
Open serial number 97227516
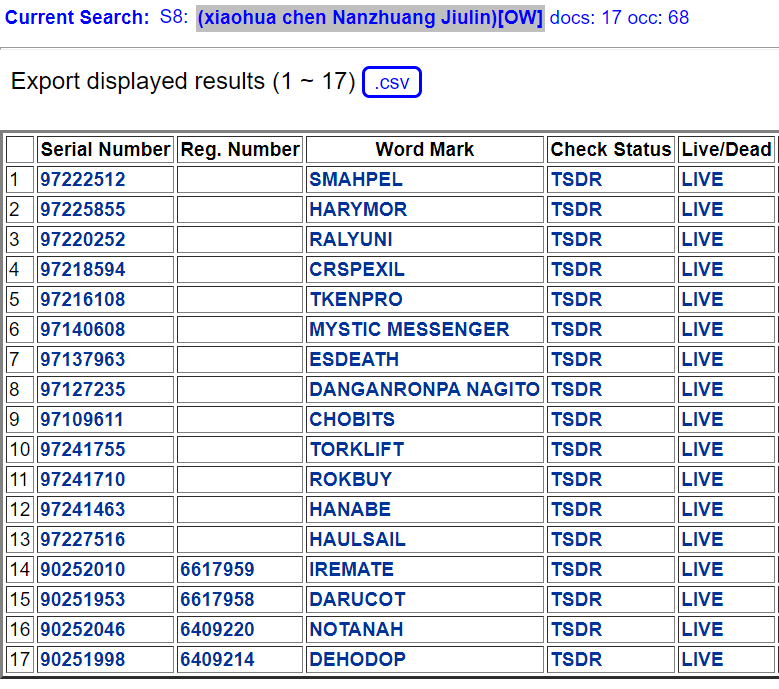point(82,539)
